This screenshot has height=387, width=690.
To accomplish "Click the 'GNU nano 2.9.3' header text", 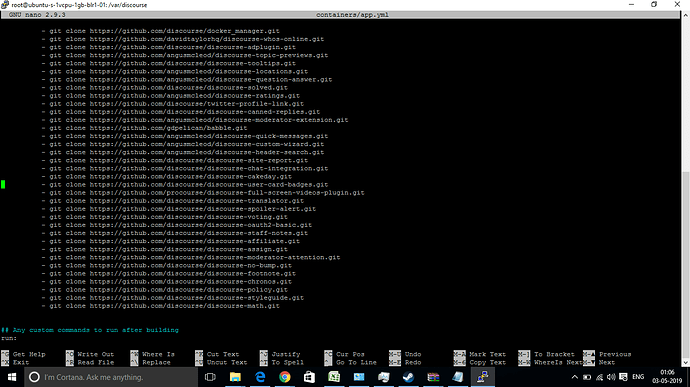I will pos(37,15).
